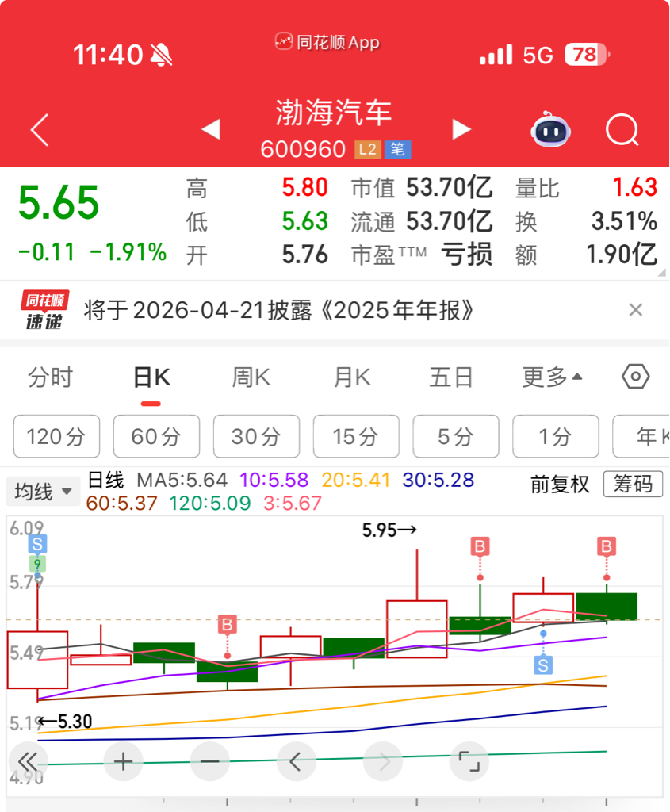Expand quote details corner triangle
Screen dimensions: 670x812
point(662,273)
